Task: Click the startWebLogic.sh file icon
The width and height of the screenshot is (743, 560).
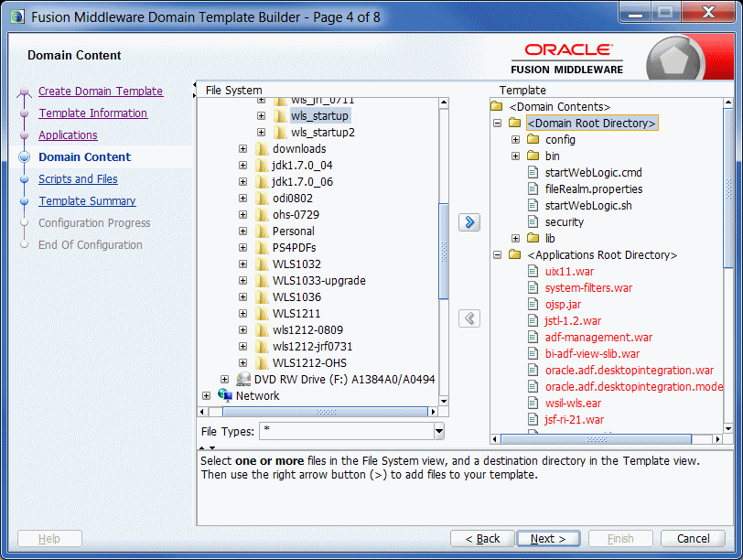Action: (533, 205)
